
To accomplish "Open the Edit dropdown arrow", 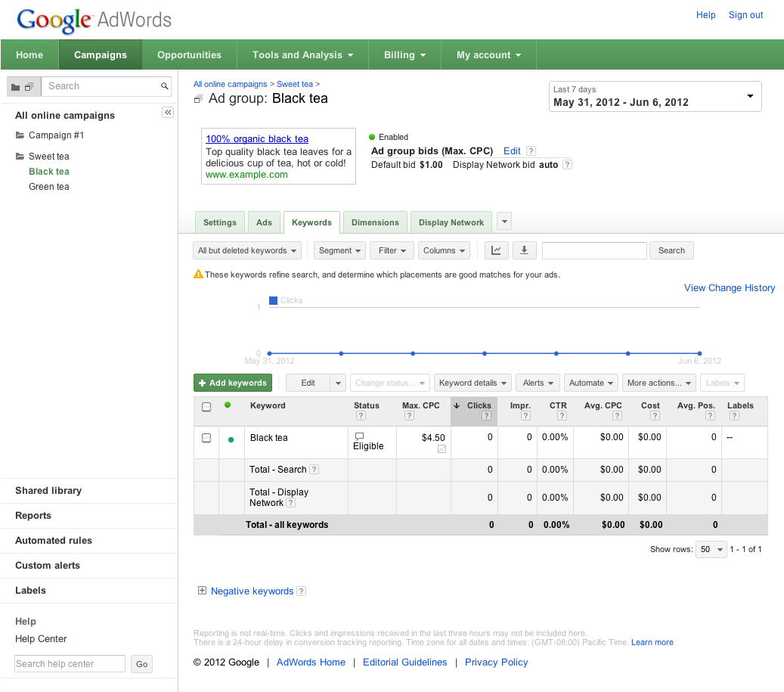I will coord(338,383).
